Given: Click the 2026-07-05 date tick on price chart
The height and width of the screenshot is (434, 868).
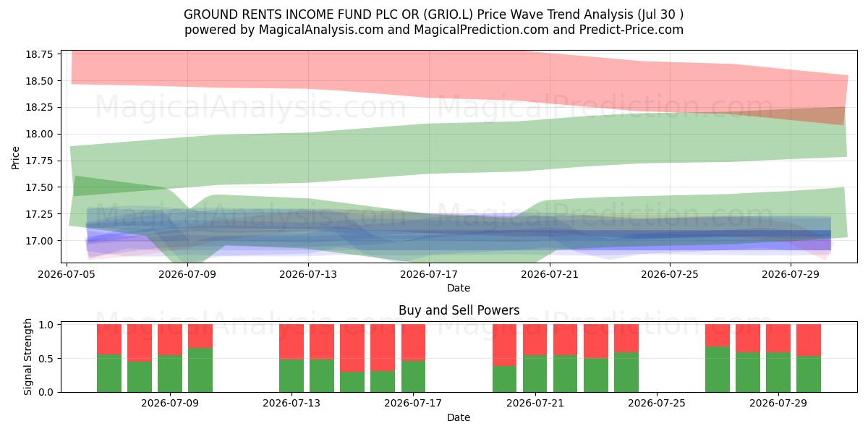Looking at the screenshot, I should pyautogui.click(x=67, y=274).
